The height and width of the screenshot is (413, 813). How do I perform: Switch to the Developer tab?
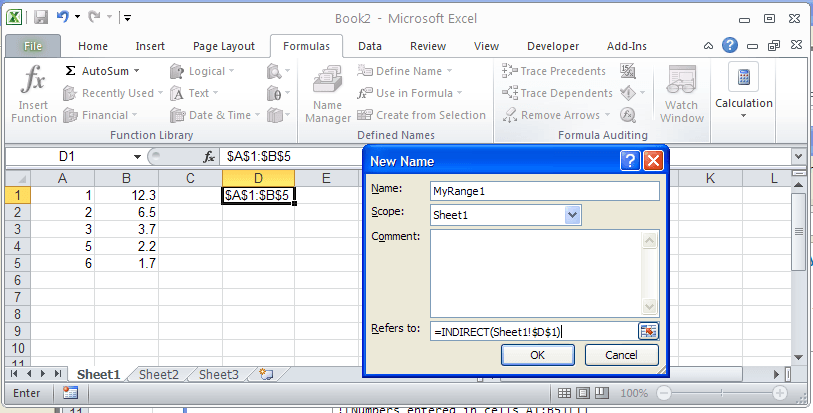(x=553, y=46)
